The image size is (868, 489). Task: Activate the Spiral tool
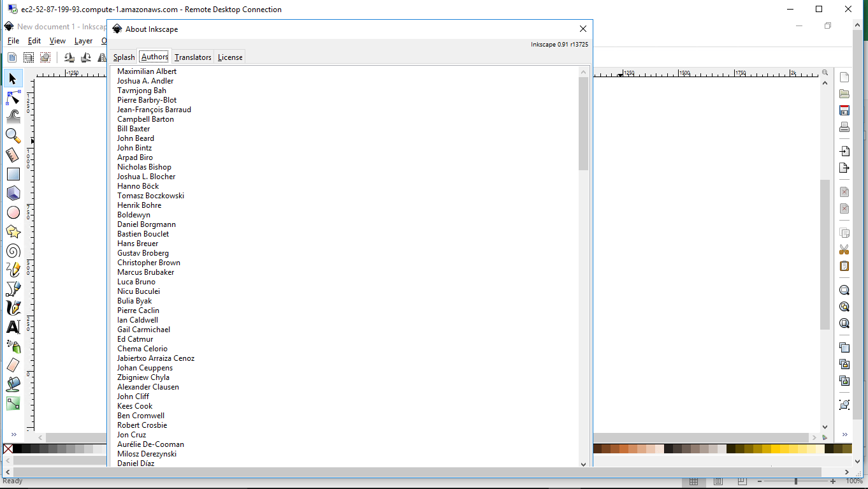13,251
